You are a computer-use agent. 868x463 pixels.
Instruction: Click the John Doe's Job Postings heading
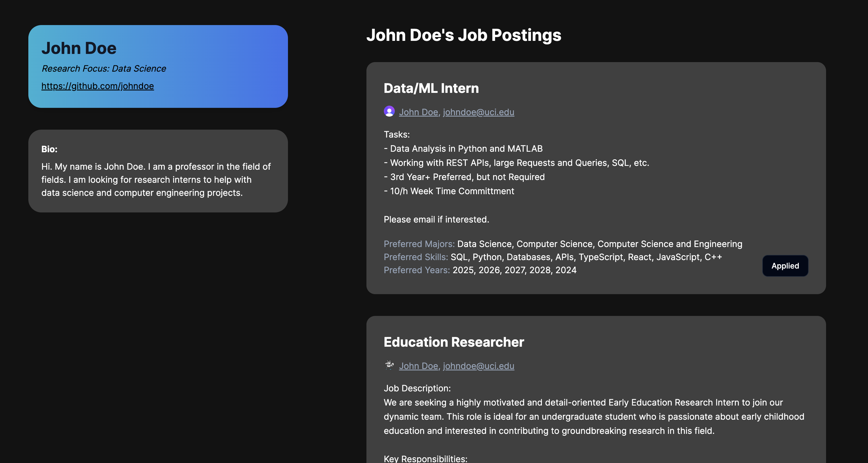pos(464,35)
